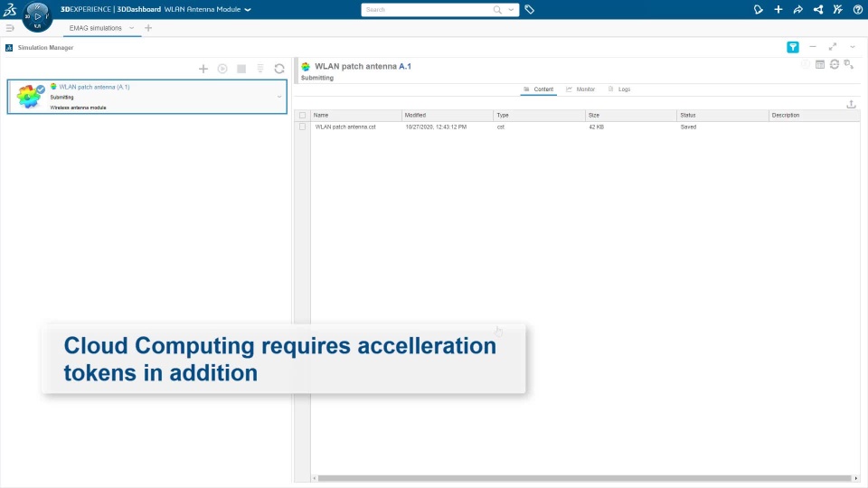This screenshot has width=868, height=488.
Task: Click the 10/27/2020, 12:43:12 PM cell
Action: [x=436, y=127]
